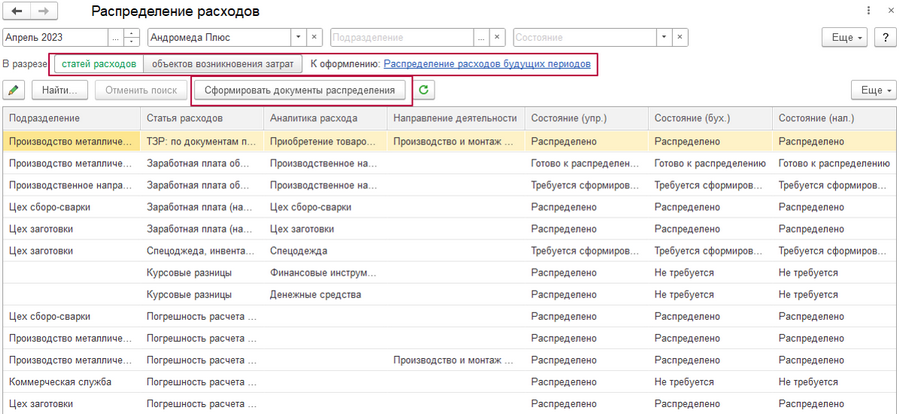Clear the Состояние filter field

point(680,37)
